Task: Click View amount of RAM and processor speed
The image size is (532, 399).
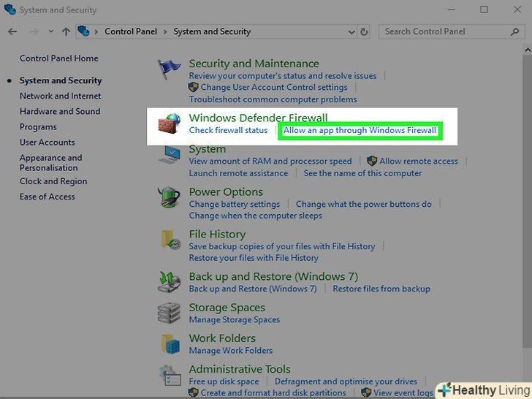Action: (x=270, y=161)
